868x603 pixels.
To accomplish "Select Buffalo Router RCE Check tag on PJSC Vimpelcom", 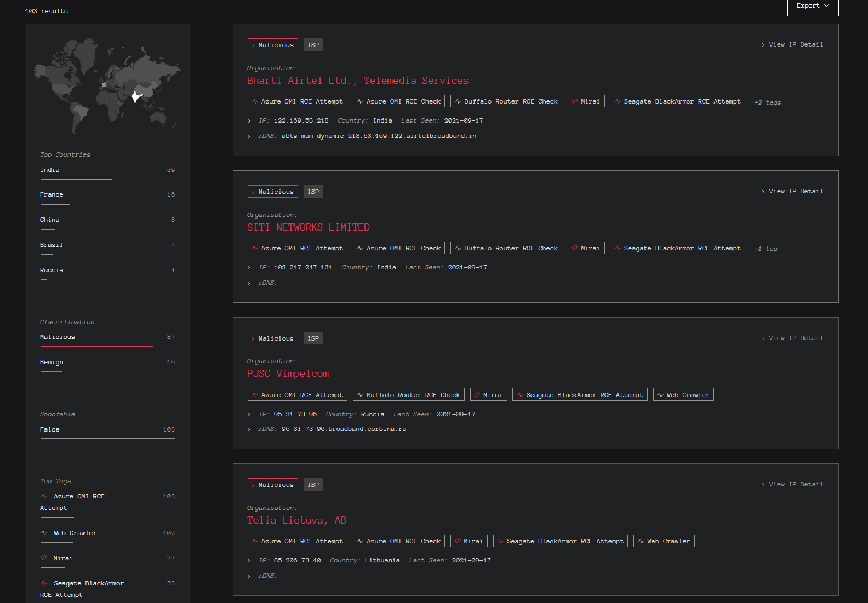I will pos(409,395).
